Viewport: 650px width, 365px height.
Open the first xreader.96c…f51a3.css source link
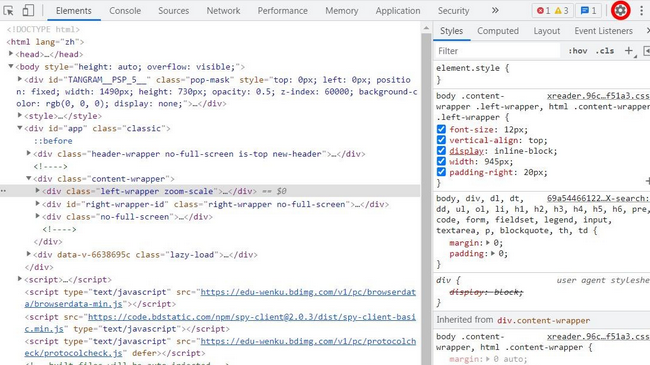tap(598, 96)
